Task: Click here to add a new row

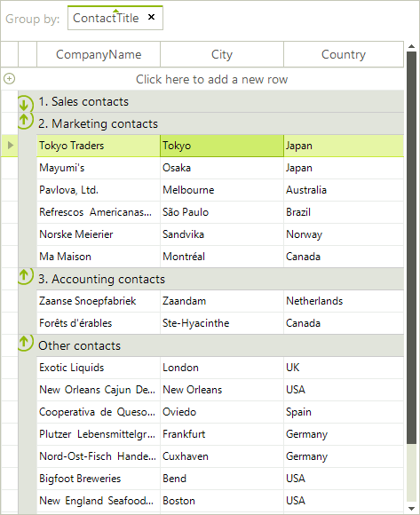Action: coord(212,79)
